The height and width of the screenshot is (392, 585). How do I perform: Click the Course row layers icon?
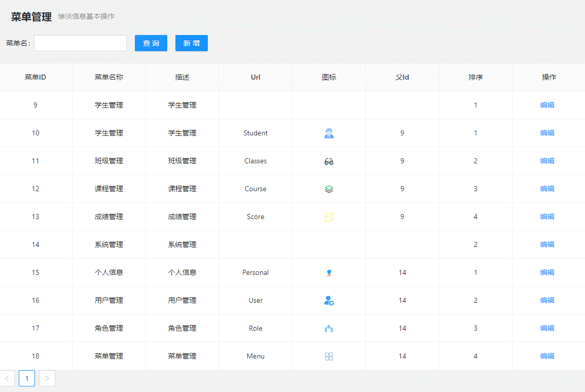click(x=328, y=189)
